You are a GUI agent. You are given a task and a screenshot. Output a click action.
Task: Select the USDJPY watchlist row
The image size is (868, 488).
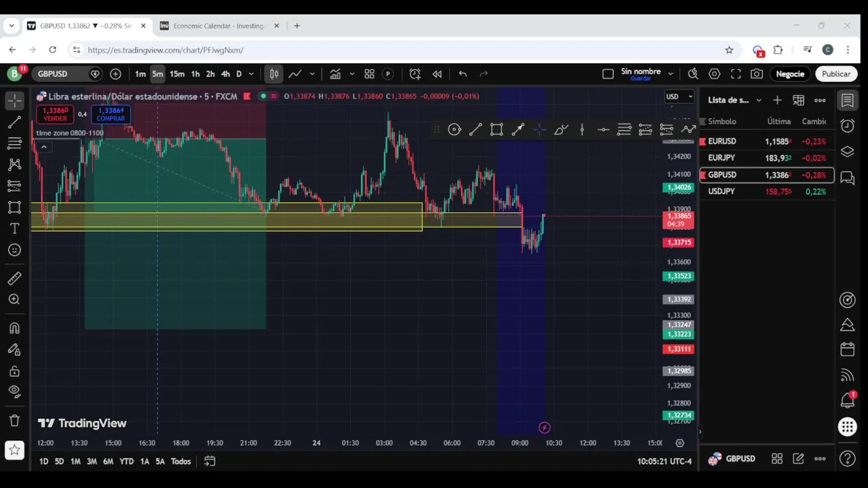click(766, 192)
